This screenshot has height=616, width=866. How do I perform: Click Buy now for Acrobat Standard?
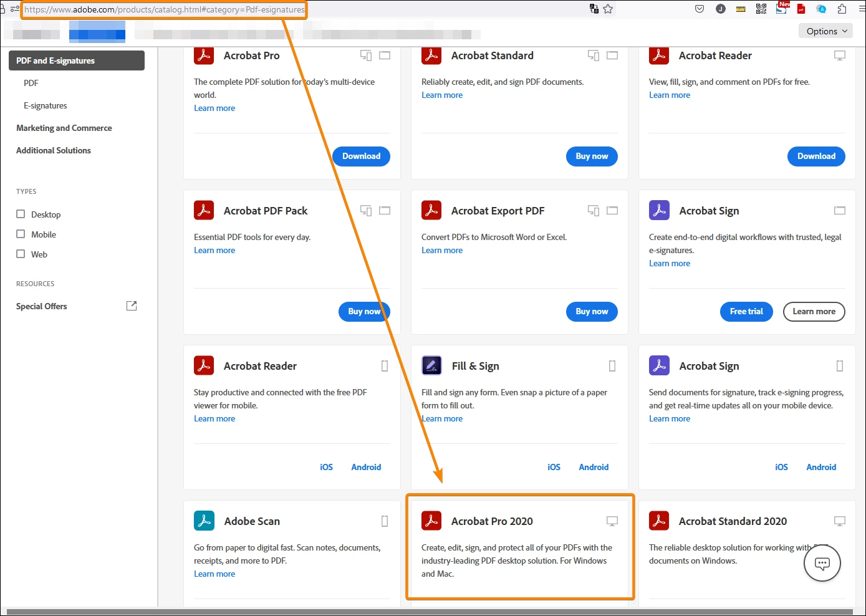click(x=592, y=156)
